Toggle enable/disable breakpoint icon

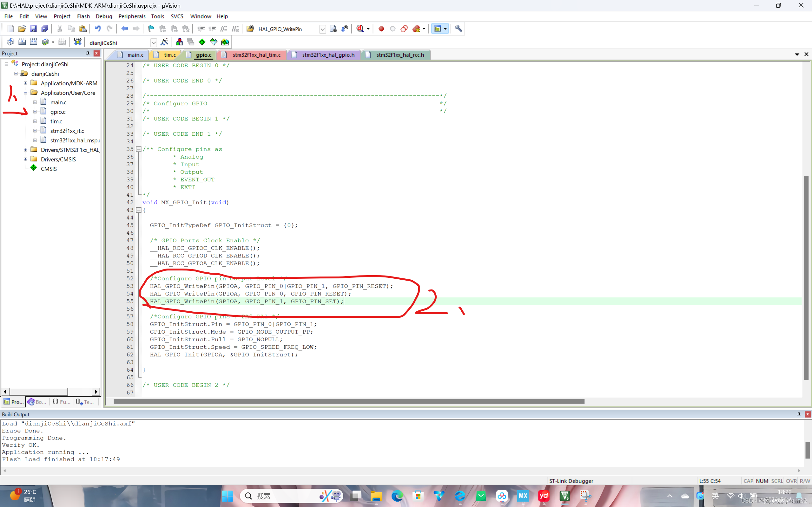pyautogui.click(x=393, y=29)
